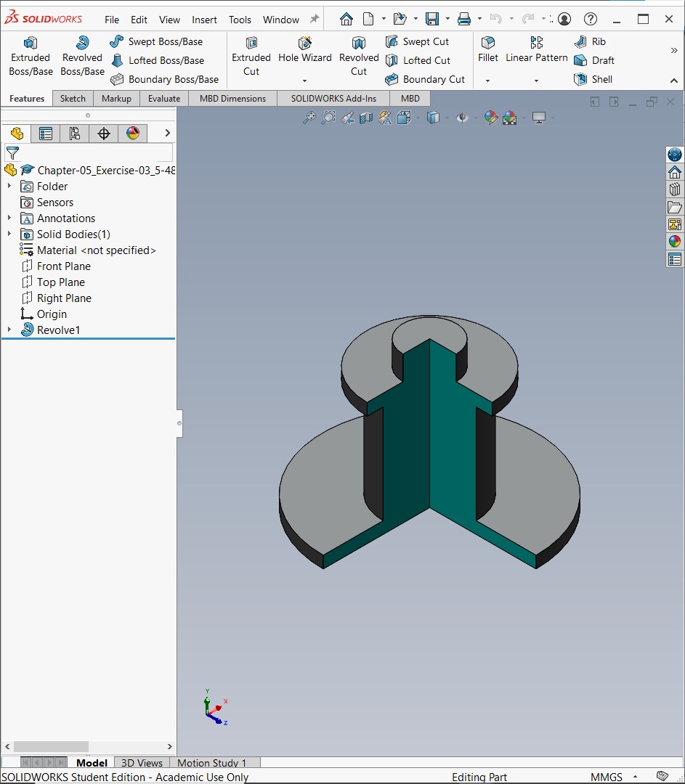The image size is (685, 784).
Task: Click the Rib tool
Action: (x=590, y=41)
